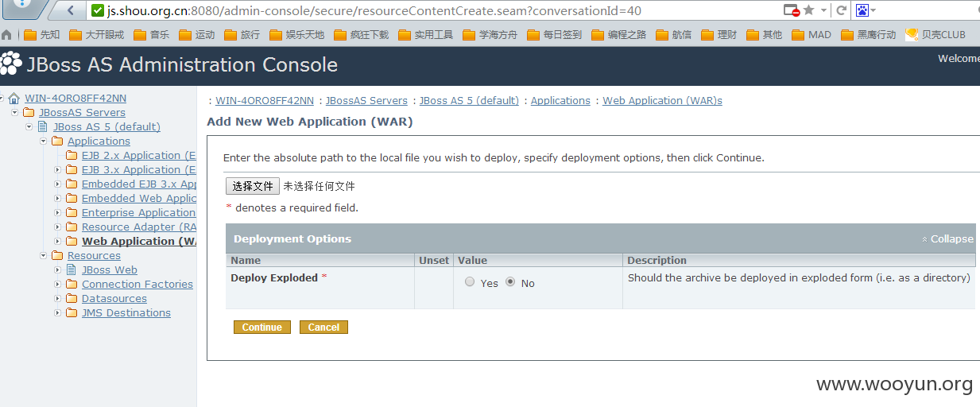Open the Applications breadcrumb link
This screenshot has width=980, height=407.
(x=560, y=101)
